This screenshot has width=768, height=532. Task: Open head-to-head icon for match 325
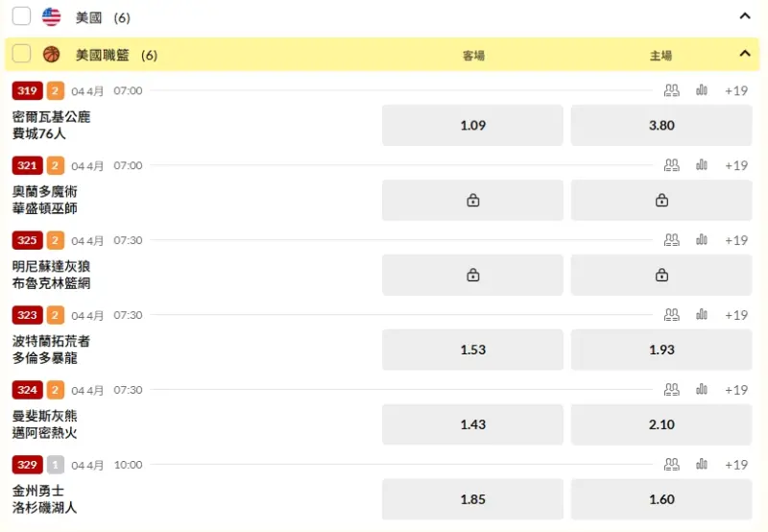(x=671, y=240)
